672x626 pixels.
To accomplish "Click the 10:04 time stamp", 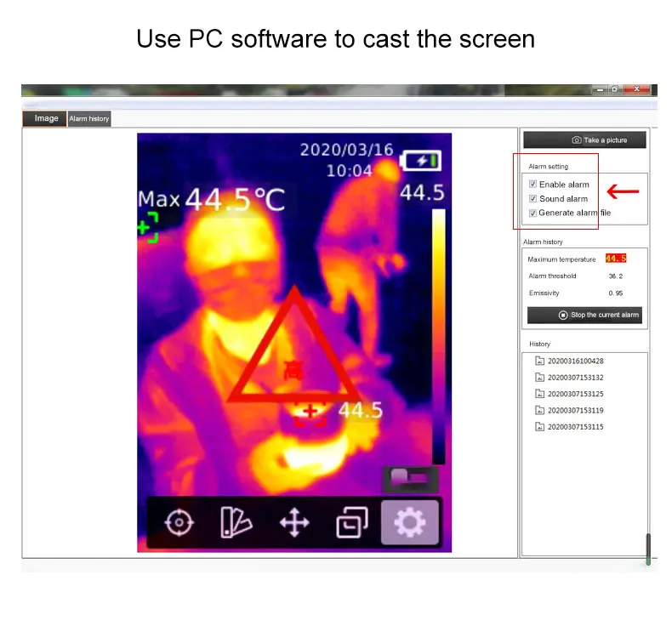I will tap(350, 171).
